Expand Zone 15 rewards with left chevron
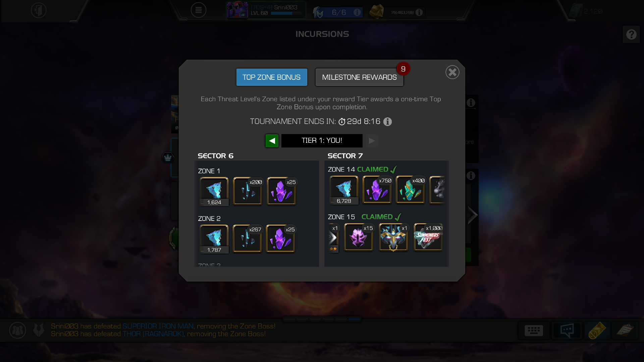The image size is (644, 362). pyautogui.click(x=333, y=238)
